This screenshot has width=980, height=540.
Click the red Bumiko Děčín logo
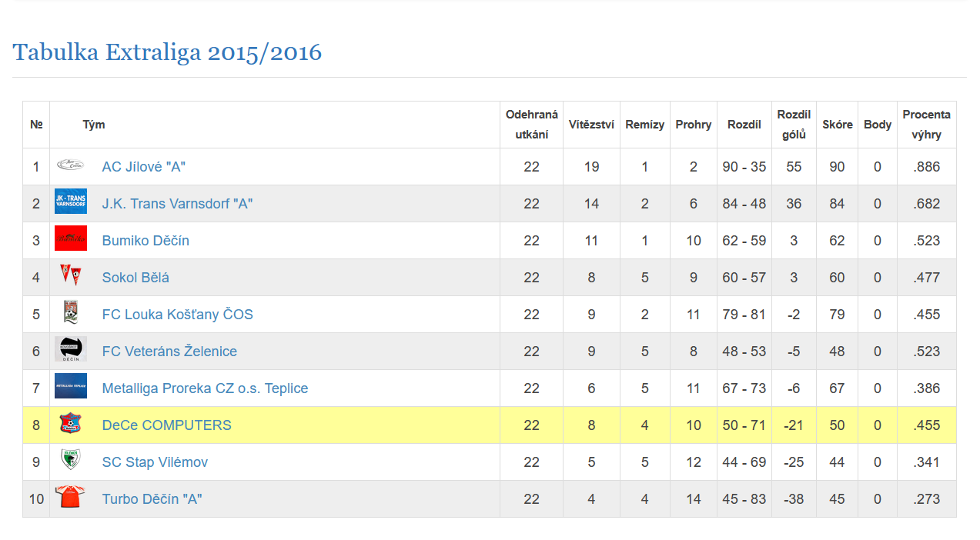pyautogui.click(x=70, y=239)
